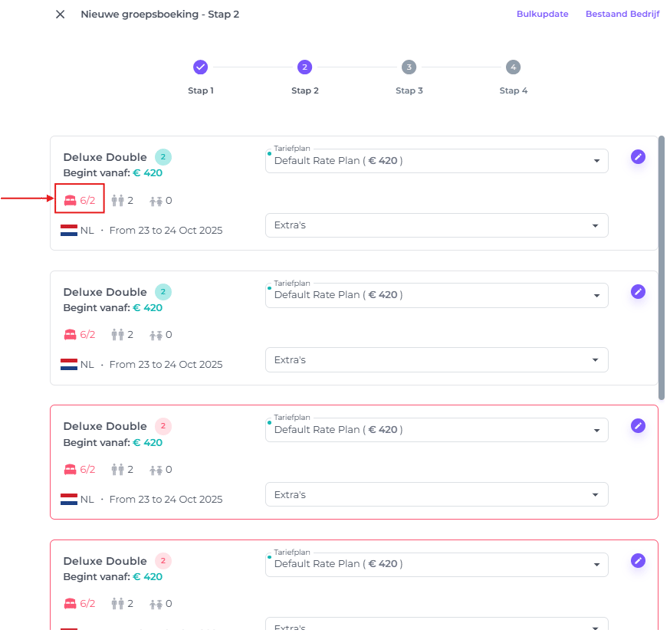Click the adults icon in first room card
670x633 pixels.
click(x=117, y=200)
